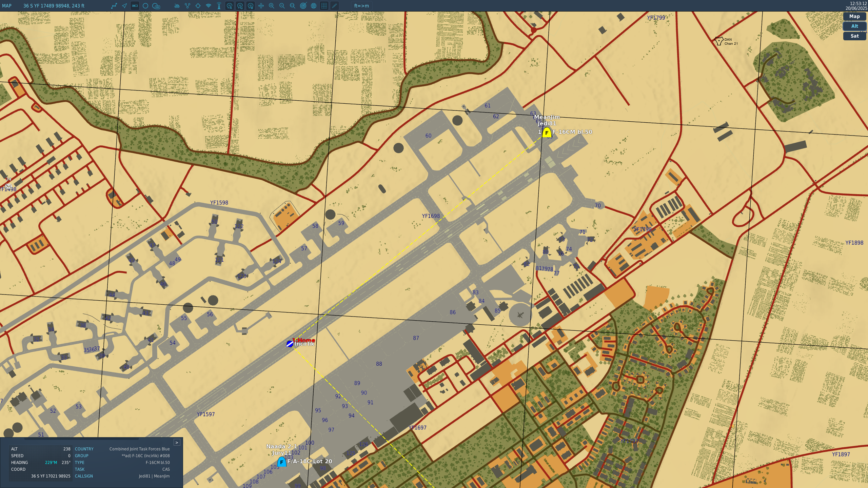Click the ALT value 238

[x=67, y=449]
